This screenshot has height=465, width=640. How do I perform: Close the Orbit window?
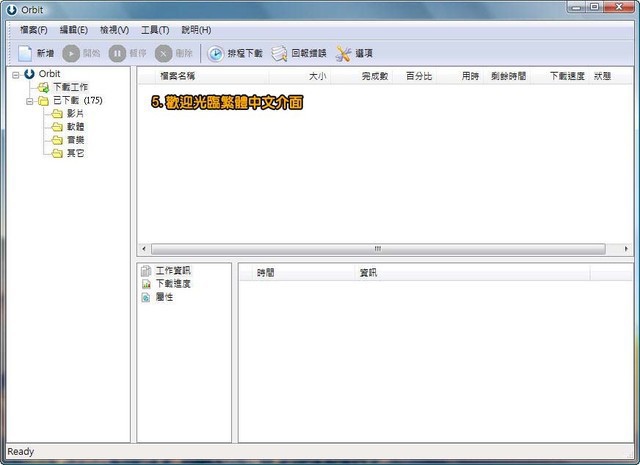(619, 7)
